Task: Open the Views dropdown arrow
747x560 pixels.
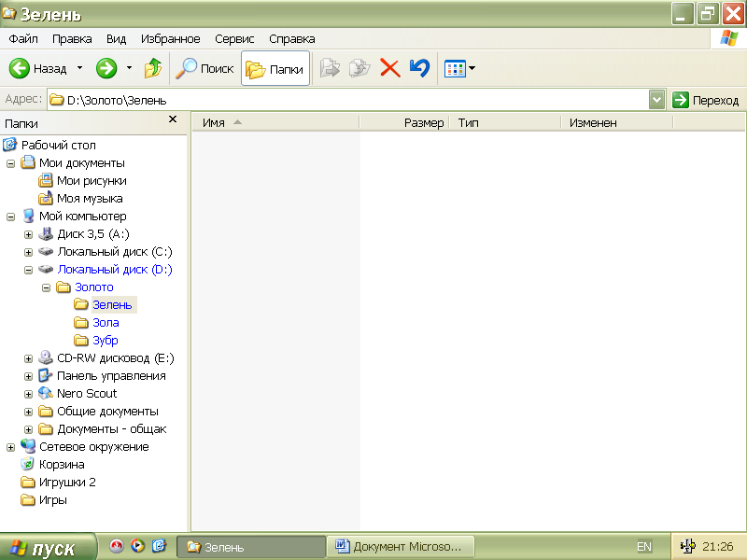Action: tap(472, 68)
